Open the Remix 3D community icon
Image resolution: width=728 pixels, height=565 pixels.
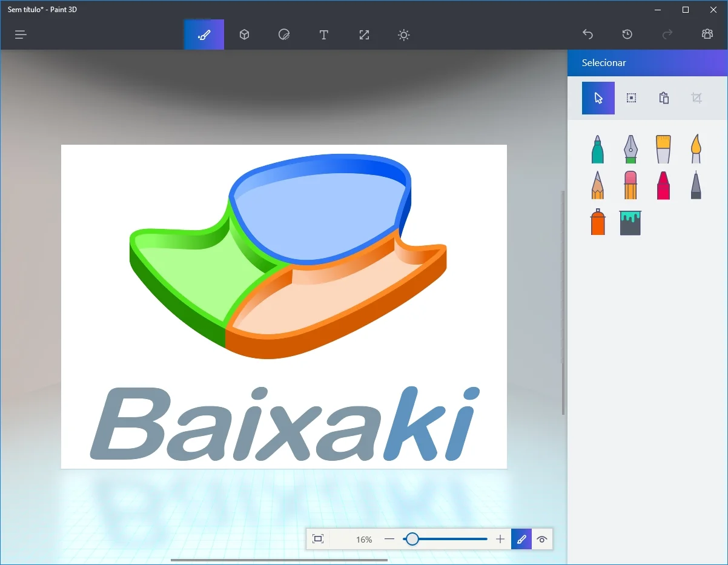(x=707, y=35)
